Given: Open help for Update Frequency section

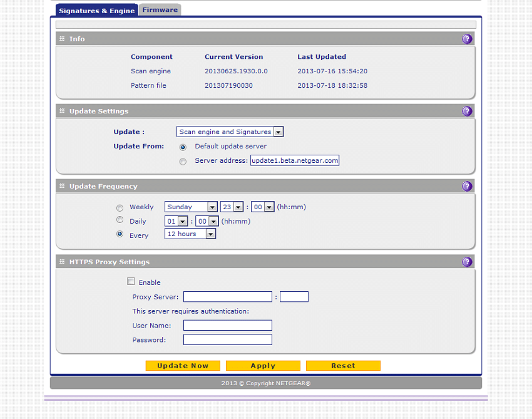Looking at the screenshot, I should pyautogui.click(x=467, y=186).
